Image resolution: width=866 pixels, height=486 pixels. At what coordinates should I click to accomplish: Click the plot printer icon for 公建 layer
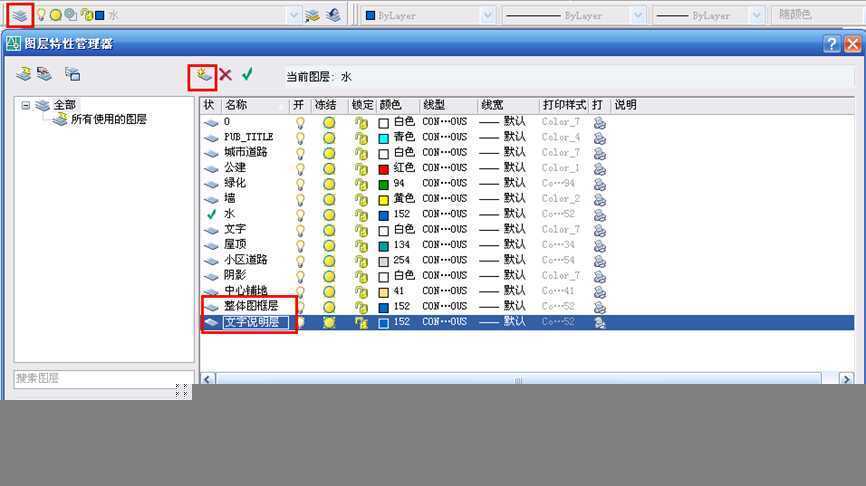tap(599, 168)
